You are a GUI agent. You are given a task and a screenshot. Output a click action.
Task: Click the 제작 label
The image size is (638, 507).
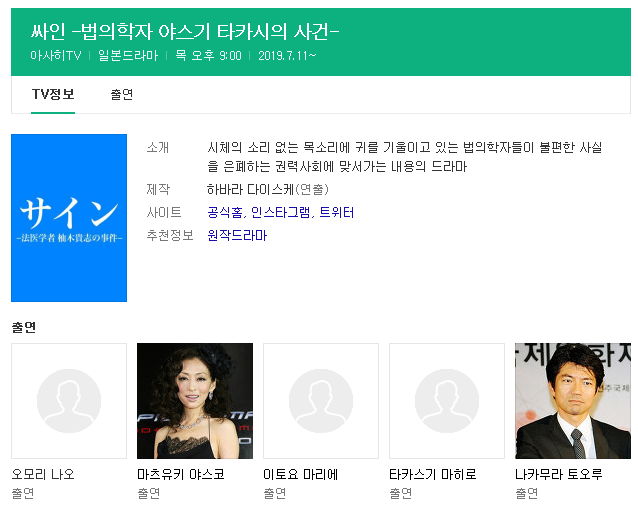coord(158,189)
